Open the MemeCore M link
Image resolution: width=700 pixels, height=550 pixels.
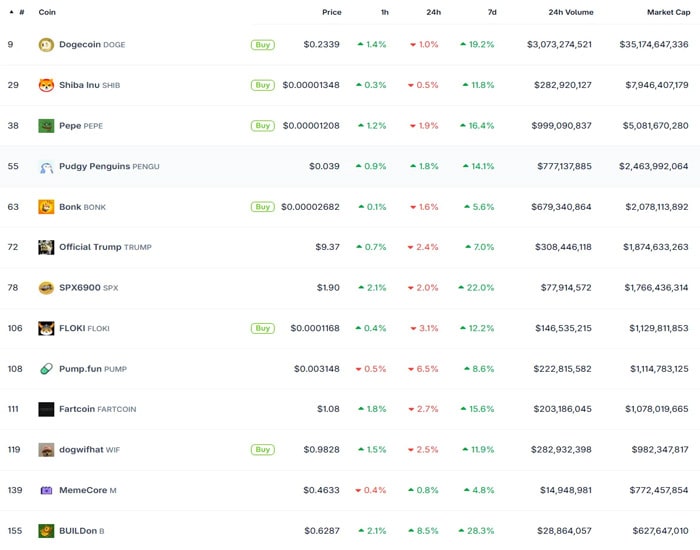click(x=88, y=491)
